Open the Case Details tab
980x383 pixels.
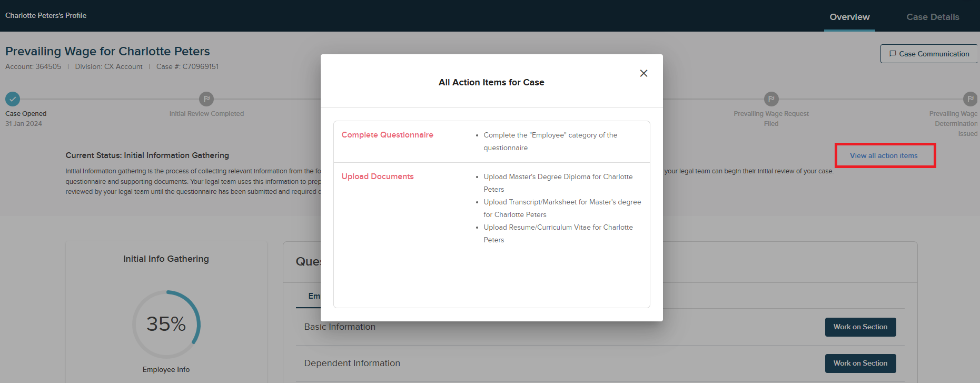pos(933,17)
